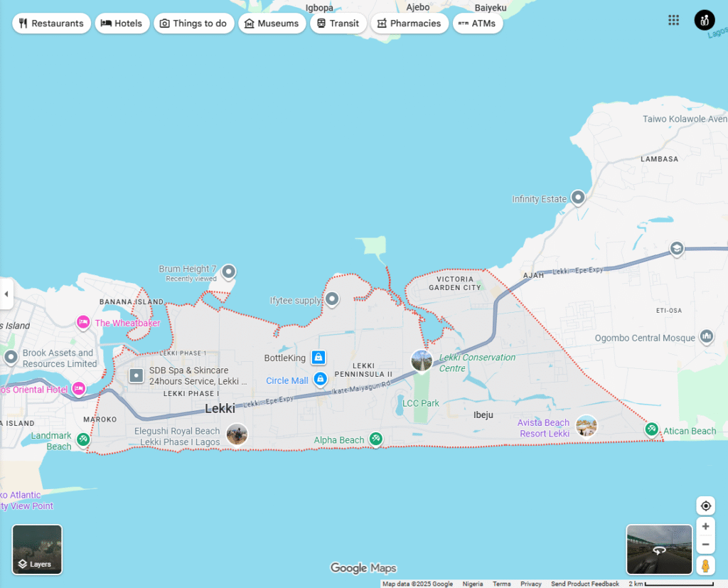Open Lekki Conservation Centre photo marker
Screen dimensions: 728x588
point(422,361)
